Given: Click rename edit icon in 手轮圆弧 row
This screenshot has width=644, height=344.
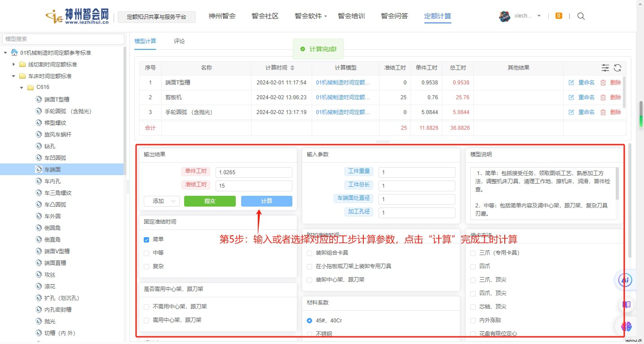Looking at the screenshot, I should [x=571, y=112].
